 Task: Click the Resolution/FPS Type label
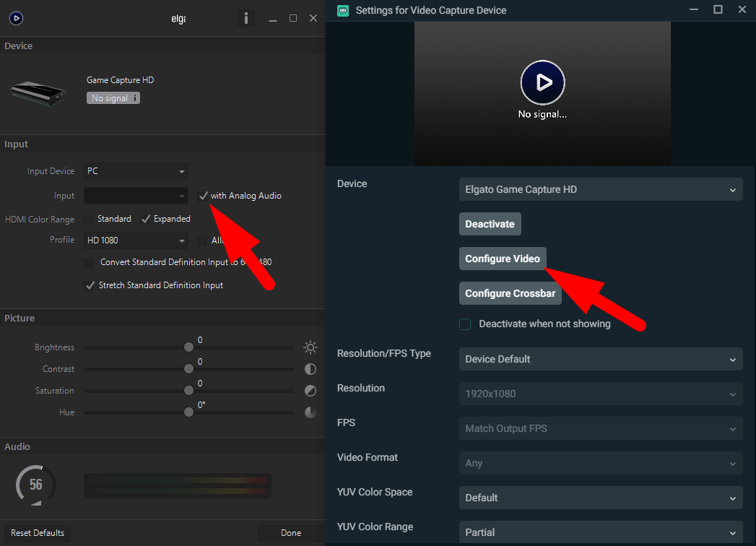(384, 354)
